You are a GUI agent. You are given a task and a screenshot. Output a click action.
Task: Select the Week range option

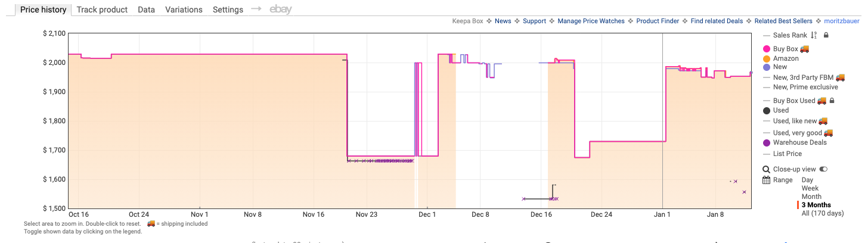click(x=811, y=188)
